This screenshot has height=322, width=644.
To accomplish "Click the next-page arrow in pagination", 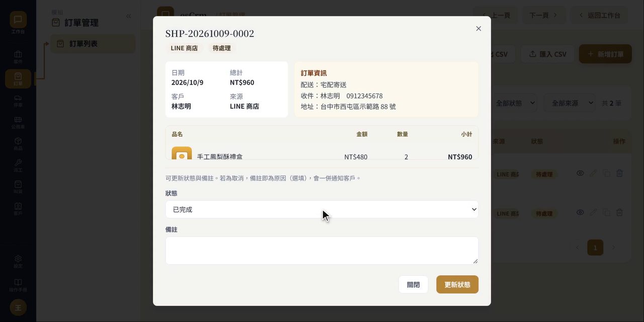I will (x=613, y=248).
